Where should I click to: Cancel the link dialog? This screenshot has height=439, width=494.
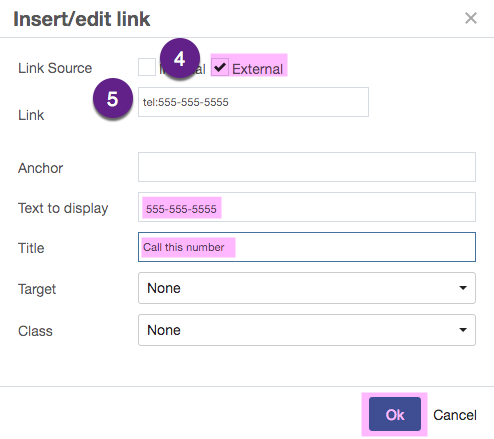pos(455,415)
